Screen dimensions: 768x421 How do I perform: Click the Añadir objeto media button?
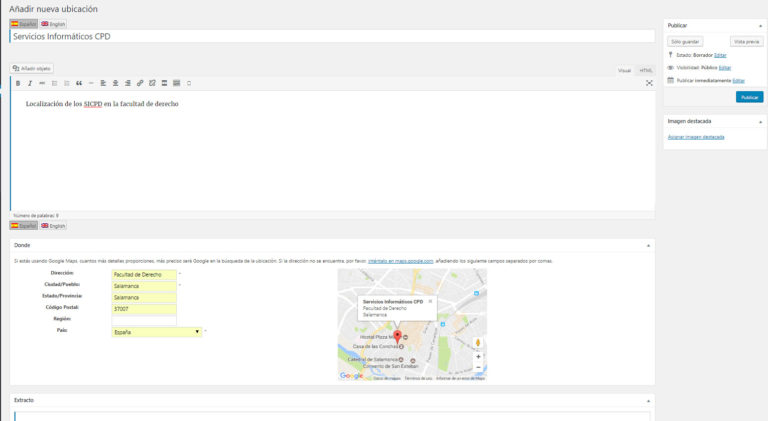click(34, 69)
